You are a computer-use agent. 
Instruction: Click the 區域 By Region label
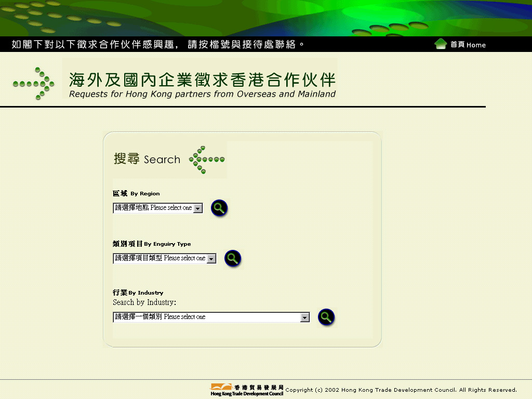tap(136, 193)
